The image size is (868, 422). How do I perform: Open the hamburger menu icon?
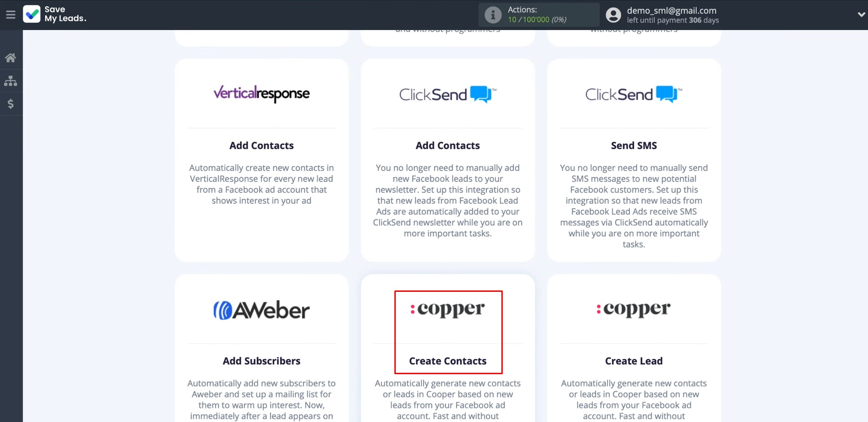pos(10,15)
